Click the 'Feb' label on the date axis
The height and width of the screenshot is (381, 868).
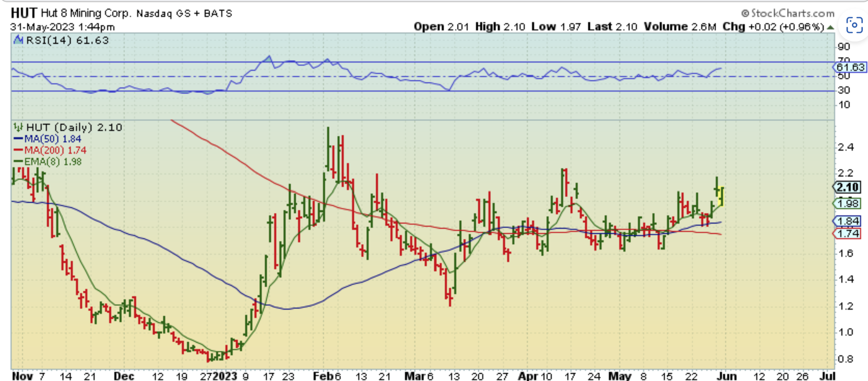323,376
